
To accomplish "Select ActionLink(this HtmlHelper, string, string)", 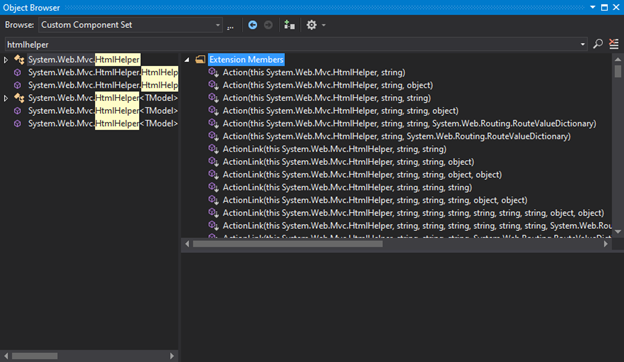I will pyautogui.click(x=334, y=149).
